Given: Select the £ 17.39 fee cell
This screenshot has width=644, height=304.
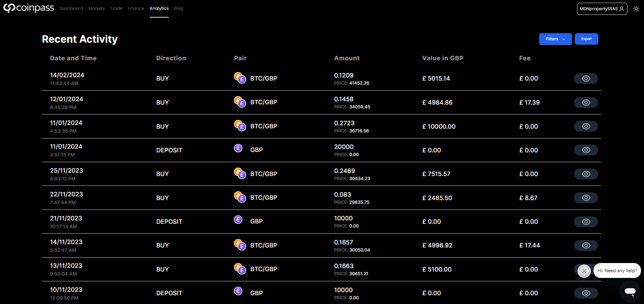Looking at the screenshot, I should pyautogui.click(x=529, y=103).
